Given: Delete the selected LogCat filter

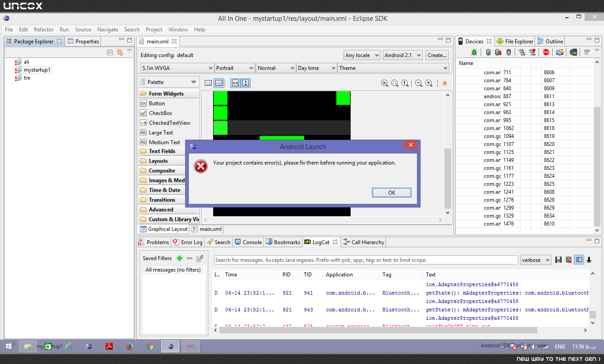Looking at the screenshot, I should coord(190,258).
